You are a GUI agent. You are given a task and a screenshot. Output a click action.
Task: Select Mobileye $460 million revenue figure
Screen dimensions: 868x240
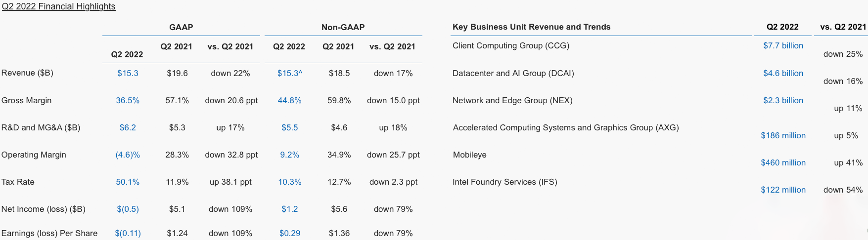tap(783, 162)
